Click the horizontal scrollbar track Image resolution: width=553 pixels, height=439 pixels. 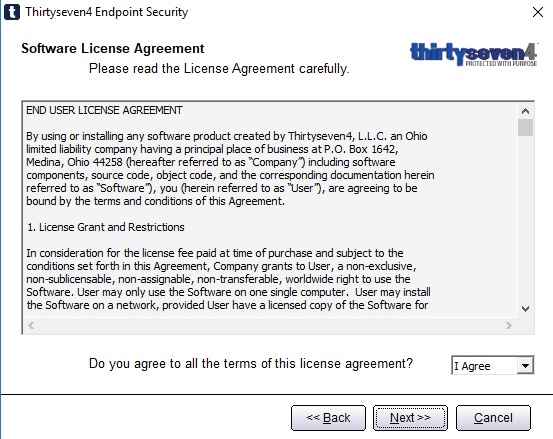pos(270,325)
